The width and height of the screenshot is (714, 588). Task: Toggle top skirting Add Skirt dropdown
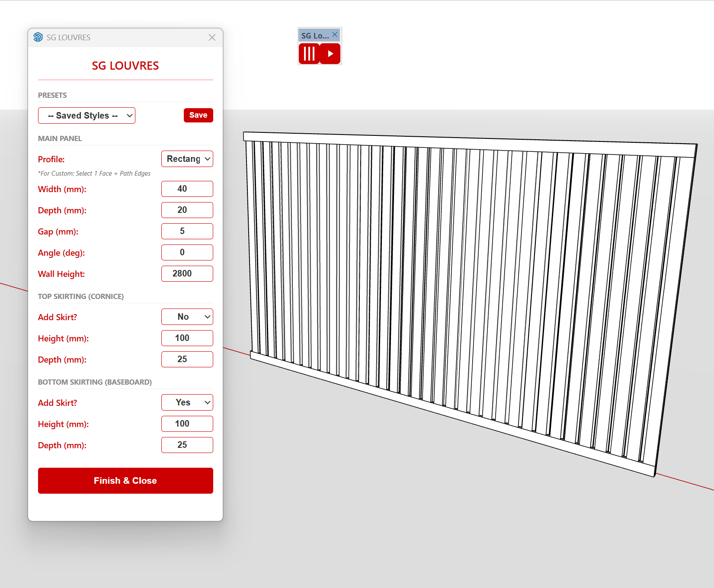point(187,317)
